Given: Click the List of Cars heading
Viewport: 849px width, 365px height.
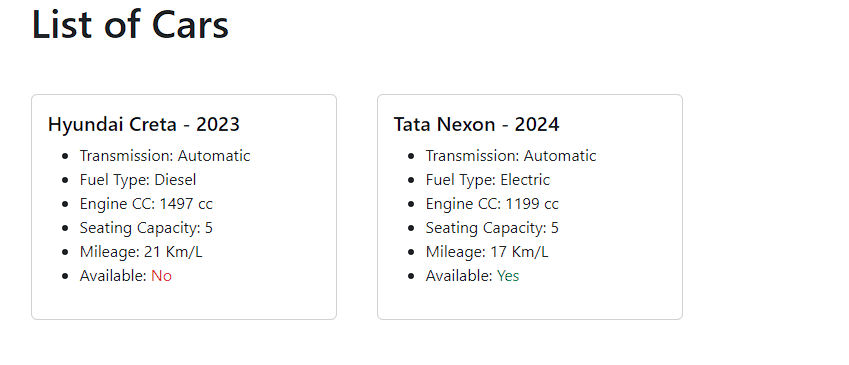Looking at the screenshot, I should pyautogui.click(x=130, y=25).
